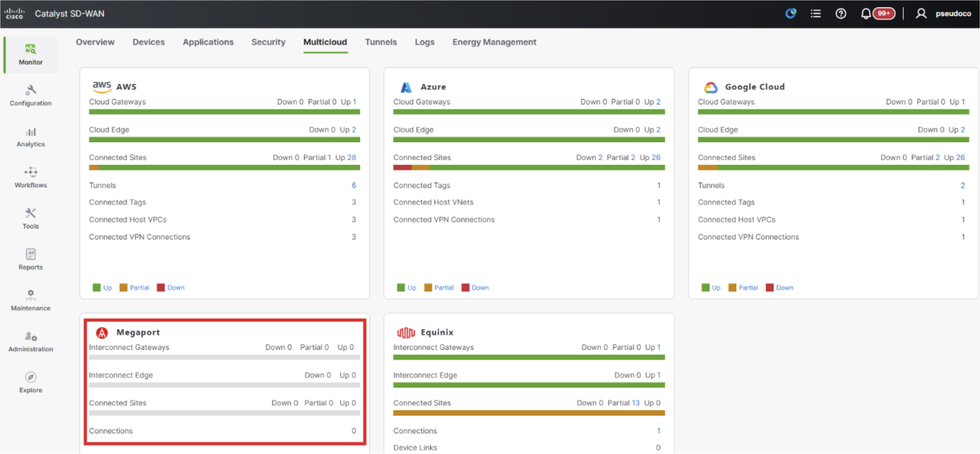Open notifications bell with 99+ badge
The image size is (980, 454).
coord(878,14)
